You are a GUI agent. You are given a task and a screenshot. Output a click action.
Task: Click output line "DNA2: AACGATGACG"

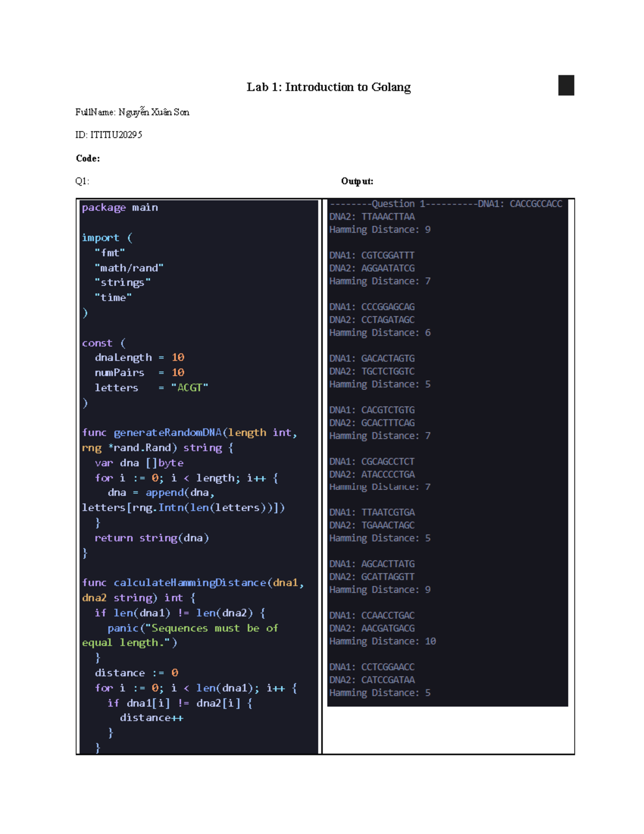[372, 629]
